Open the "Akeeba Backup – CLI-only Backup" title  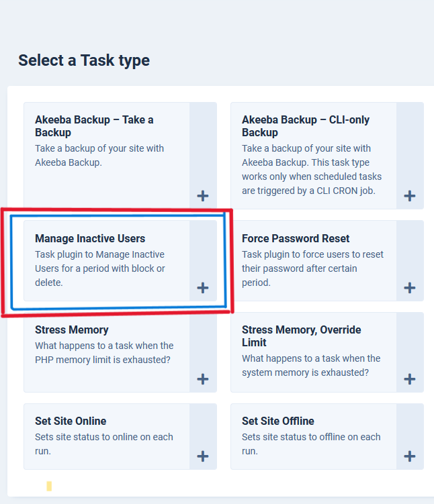click(306, 126)
